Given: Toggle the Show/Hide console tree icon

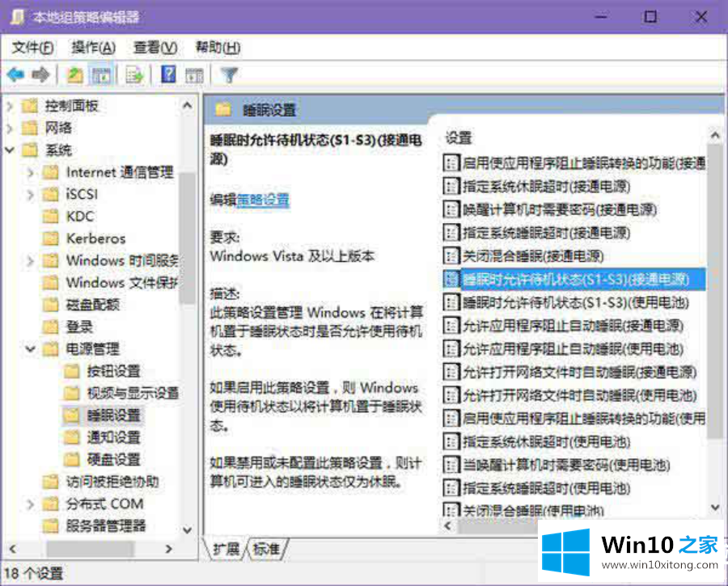Looking at the screenshot, I should pos(101,74).
